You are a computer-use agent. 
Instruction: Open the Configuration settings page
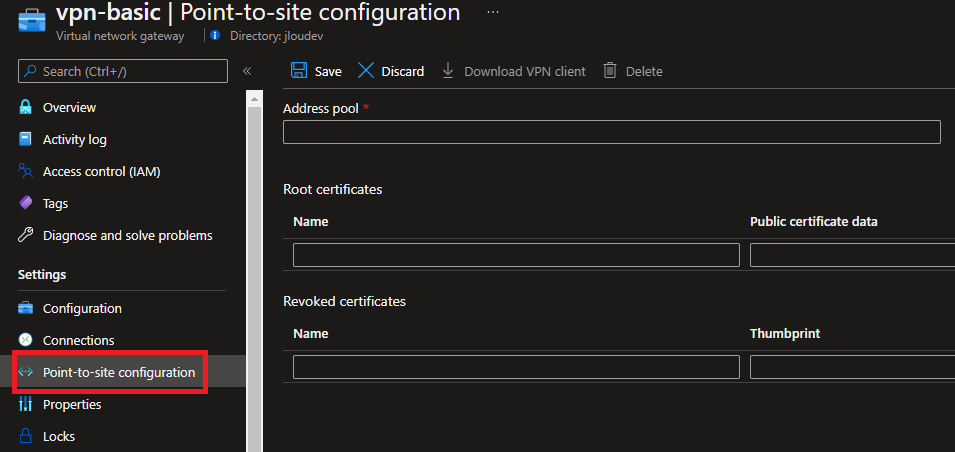tap(82, 308)
